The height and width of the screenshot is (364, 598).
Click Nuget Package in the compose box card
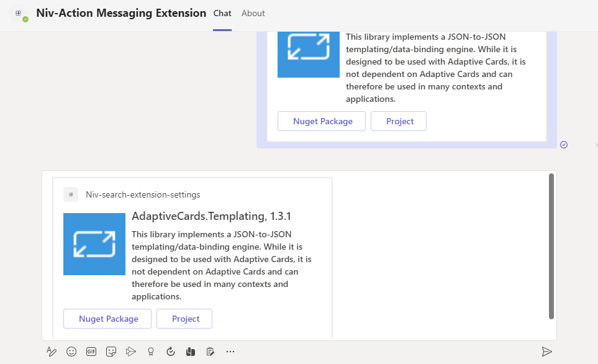pos(107,319)
